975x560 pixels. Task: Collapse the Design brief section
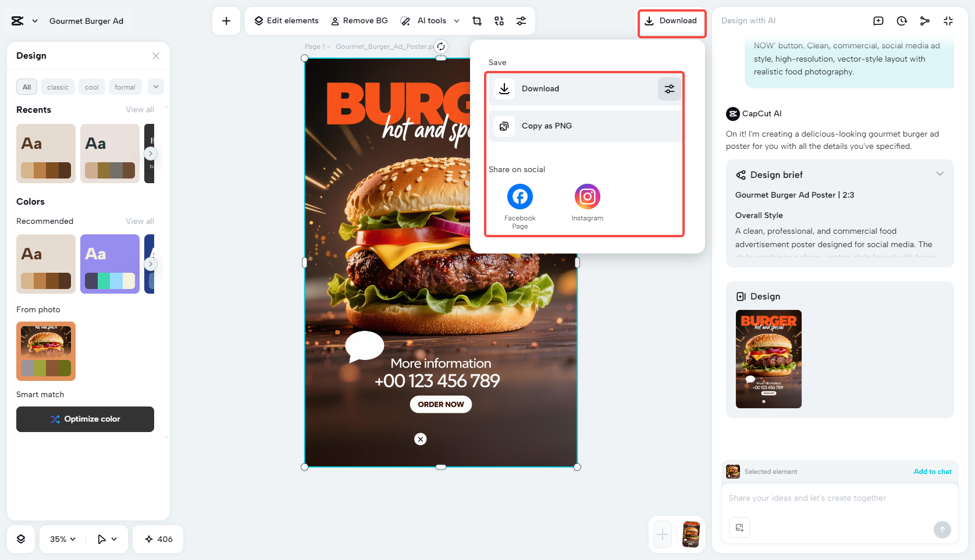(x=940, y=173)
